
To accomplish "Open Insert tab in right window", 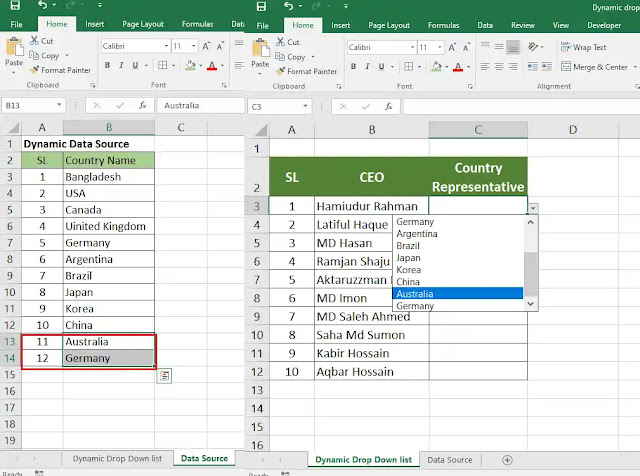I will (340, 25).
